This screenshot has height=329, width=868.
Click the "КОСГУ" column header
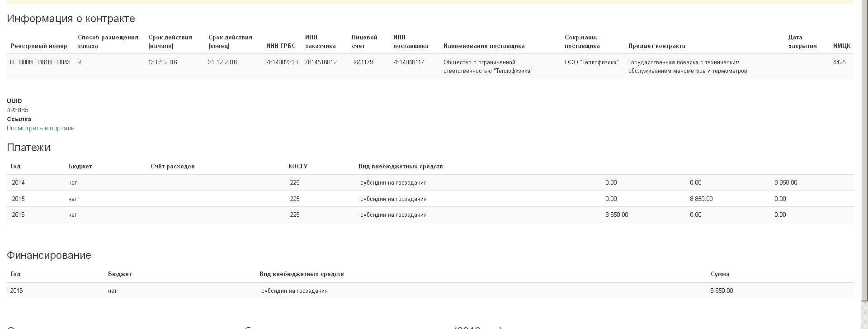pos(298,167)
